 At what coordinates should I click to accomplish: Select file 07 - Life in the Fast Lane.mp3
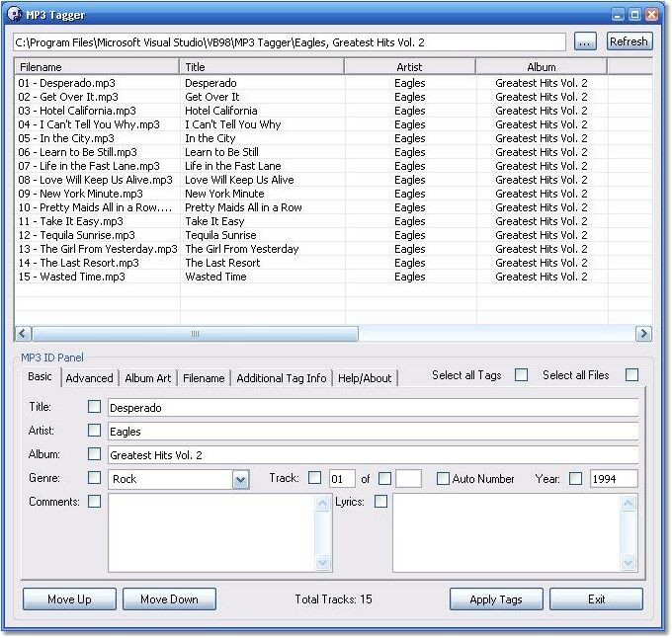point(89,166)
